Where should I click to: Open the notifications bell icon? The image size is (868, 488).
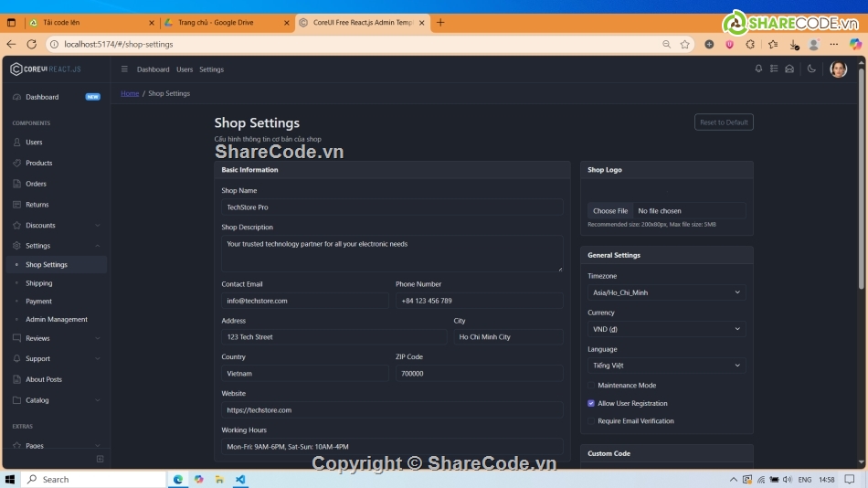click(758, 69)
